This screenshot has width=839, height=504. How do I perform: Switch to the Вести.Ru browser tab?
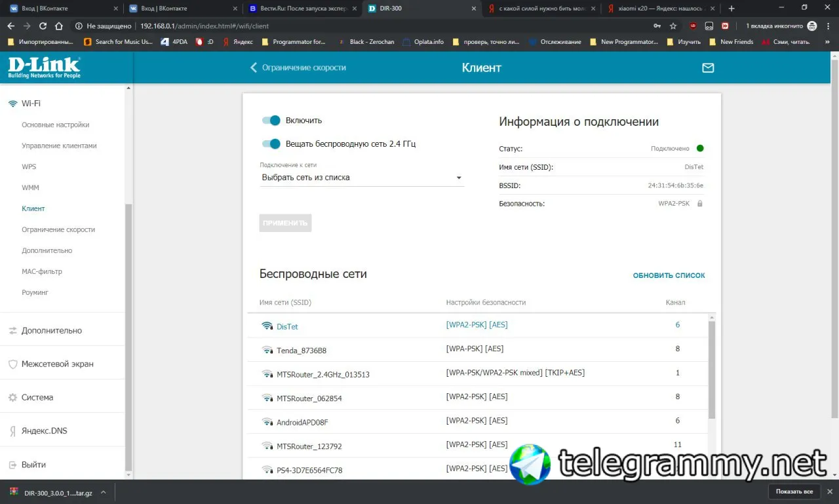point(302,9)
